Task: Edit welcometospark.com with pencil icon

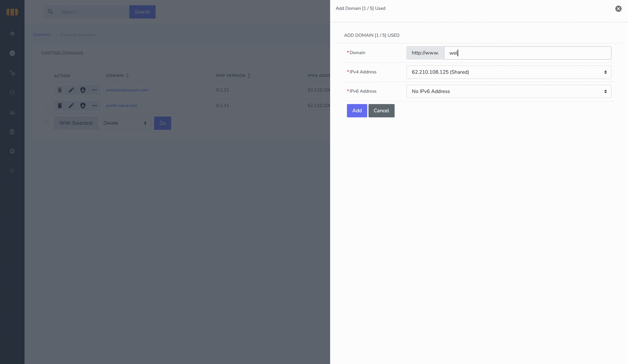Action: tap(71, 90)
